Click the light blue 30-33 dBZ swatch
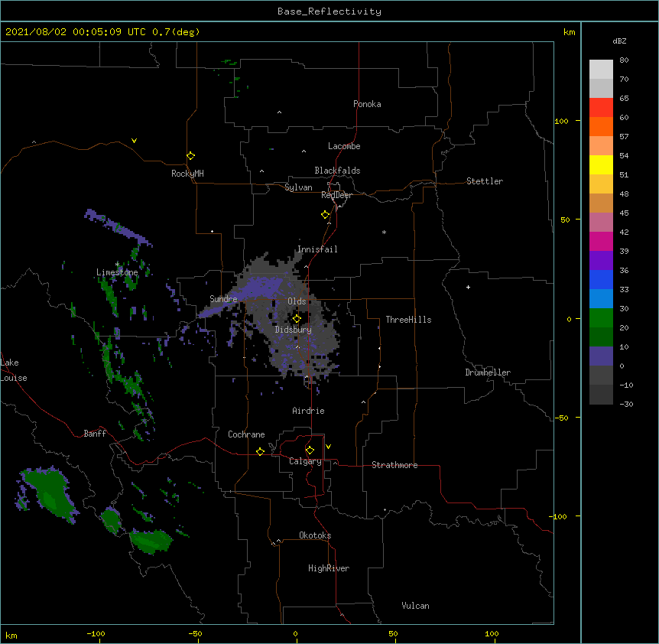Image resolution: width=659 pixels, height=644 pixels. pos(601,299)
